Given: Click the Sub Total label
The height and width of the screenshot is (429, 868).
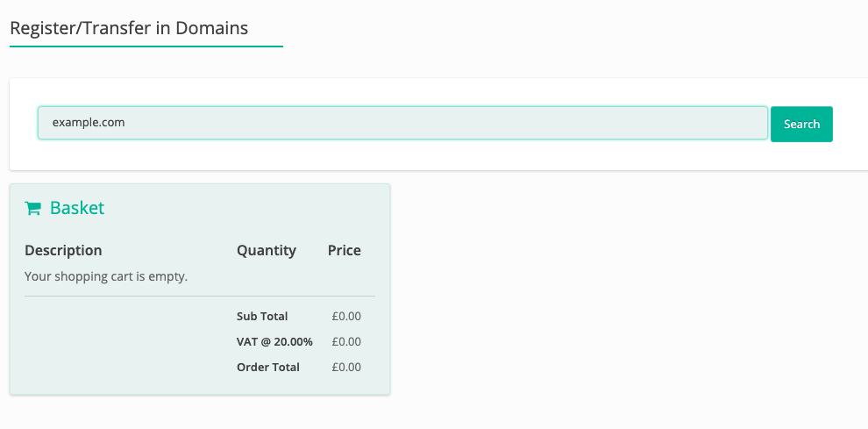Looking at the screenshot, I should click(262, 316).
